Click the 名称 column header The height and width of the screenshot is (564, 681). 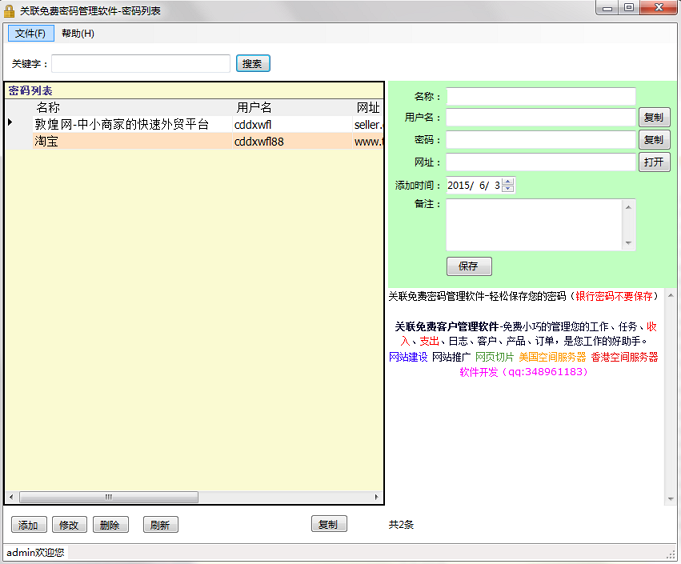[132, 107]
